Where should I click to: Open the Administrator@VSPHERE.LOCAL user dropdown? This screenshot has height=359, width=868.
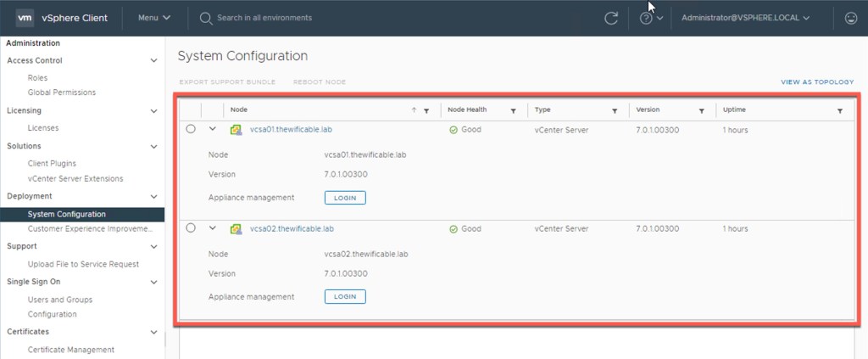click(745, 18)
